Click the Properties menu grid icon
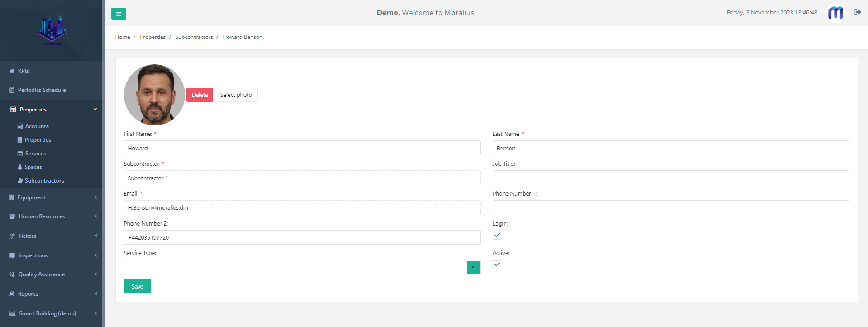 tap(13, 110)
